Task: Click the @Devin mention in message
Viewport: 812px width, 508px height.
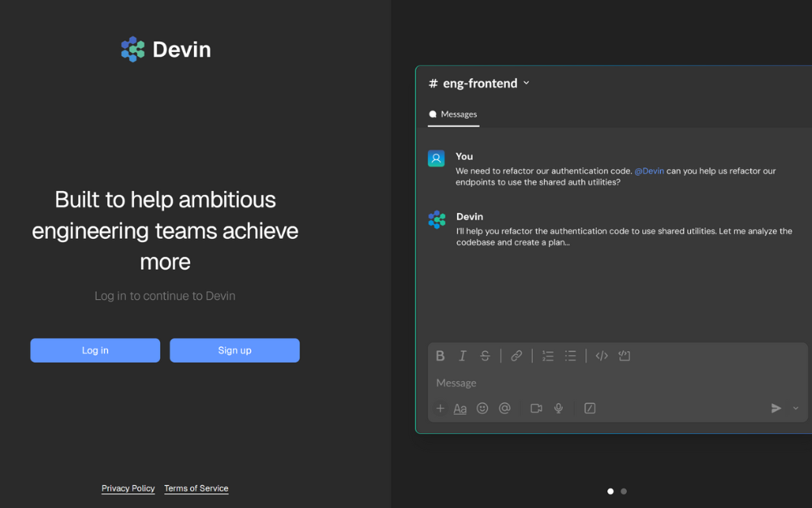Action: [649, 171]
